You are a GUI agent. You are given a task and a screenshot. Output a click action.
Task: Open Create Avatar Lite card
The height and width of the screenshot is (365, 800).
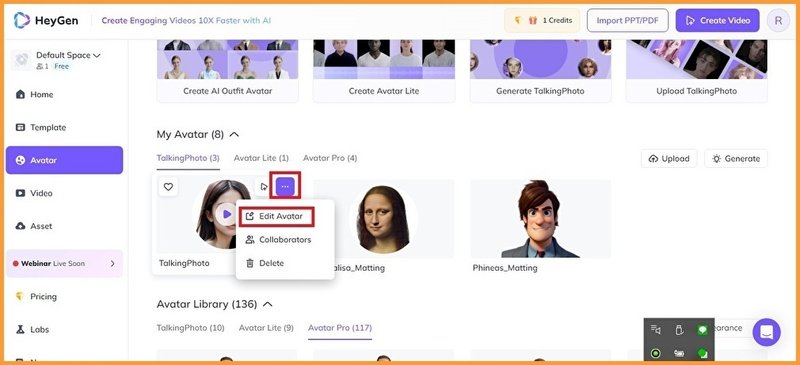coord(384,71)
